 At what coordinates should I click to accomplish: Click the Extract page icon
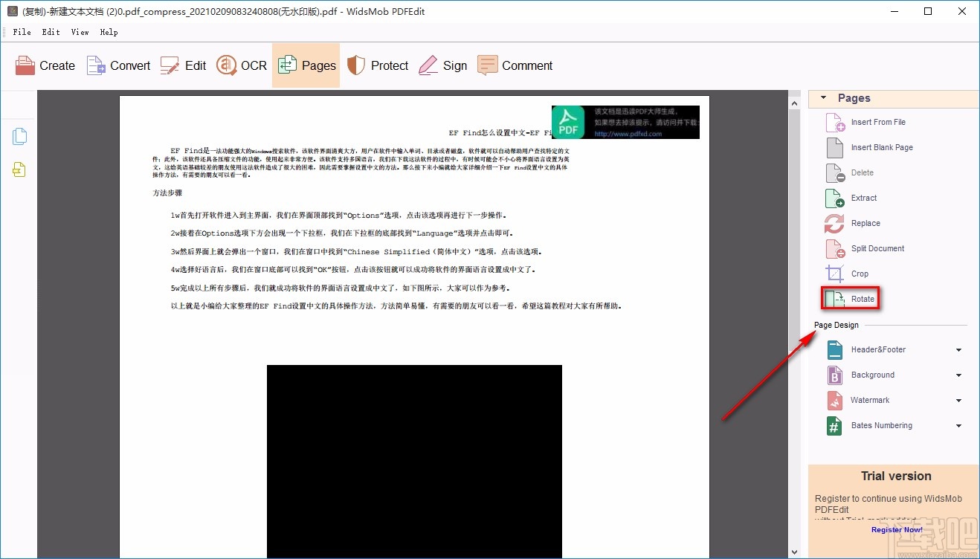click(834, 198)
